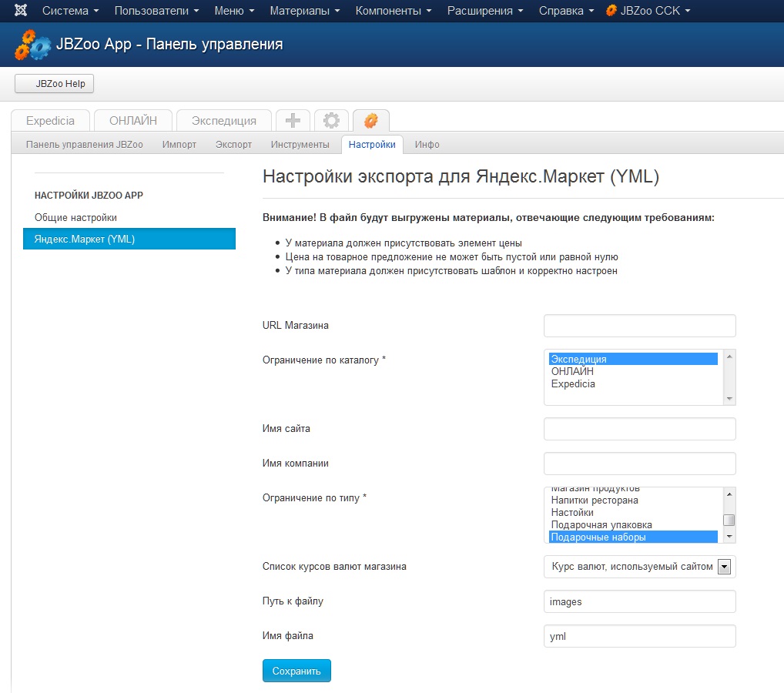The height and width of the screenshot is (693, 784).
Task: Select Подарочная упаковка in type list
Action: tap(633, 525)
